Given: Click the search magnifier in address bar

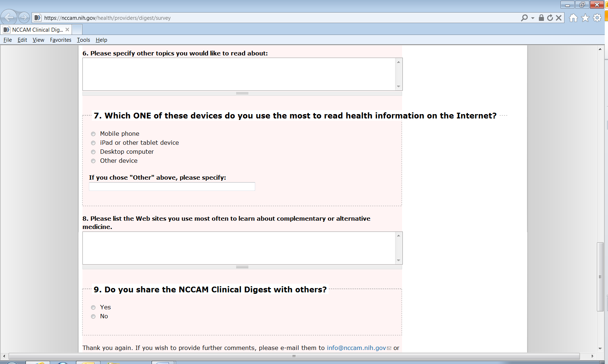Looking at the screenshot, I should (524, 18).
